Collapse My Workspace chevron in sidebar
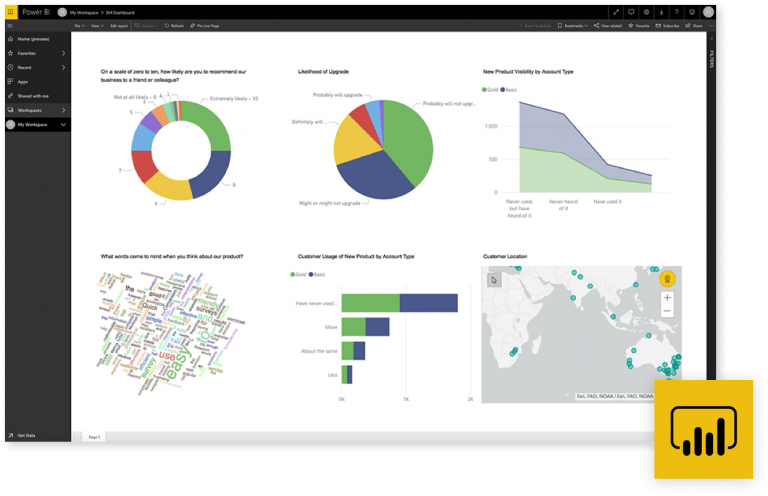Screen dimensions: 768x496 coord(63,125)
